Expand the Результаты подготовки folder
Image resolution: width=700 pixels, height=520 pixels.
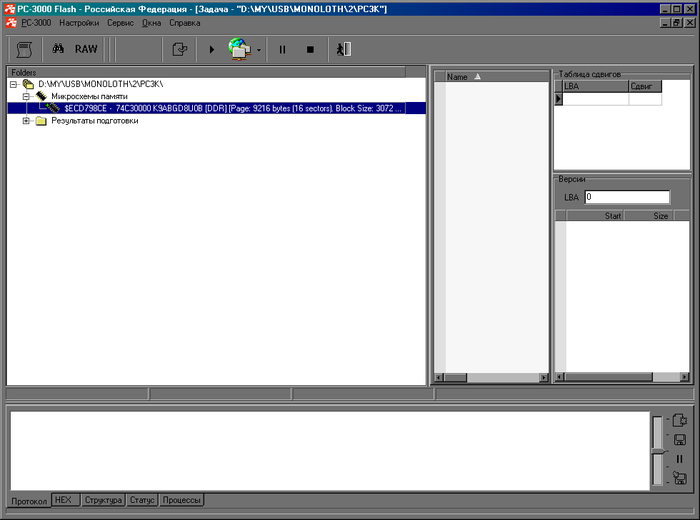26,121
